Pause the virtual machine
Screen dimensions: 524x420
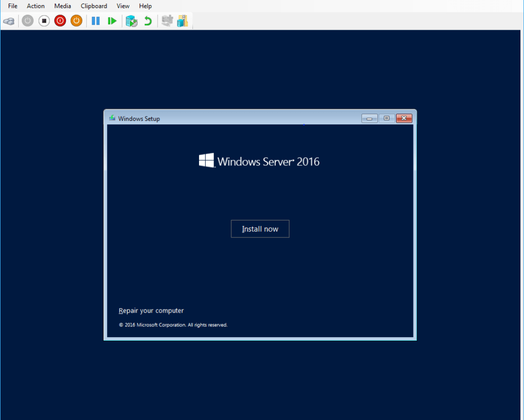[x=96, y=20]
